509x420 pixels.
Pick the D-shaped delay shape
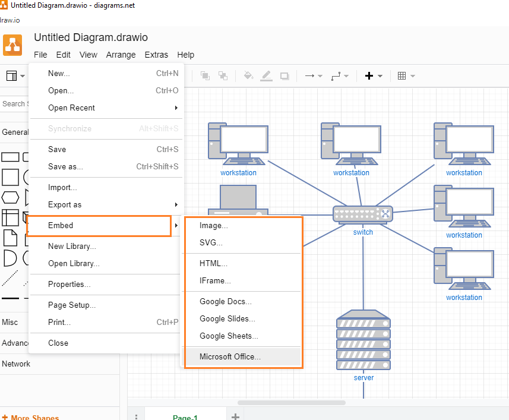click(x=10, y=258)
